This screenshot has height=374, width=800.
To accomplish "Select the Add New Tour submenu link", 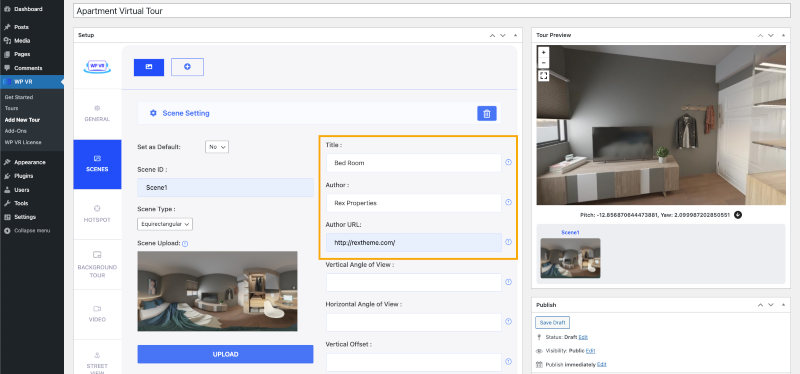I will click(x=22, y=120).
